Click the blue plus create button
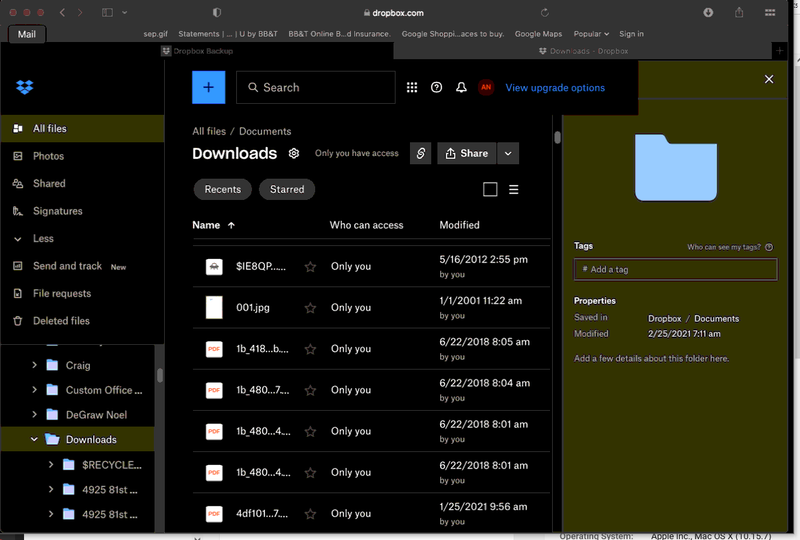The height and width of the screenshot is (540, 800). coord(208,88)
